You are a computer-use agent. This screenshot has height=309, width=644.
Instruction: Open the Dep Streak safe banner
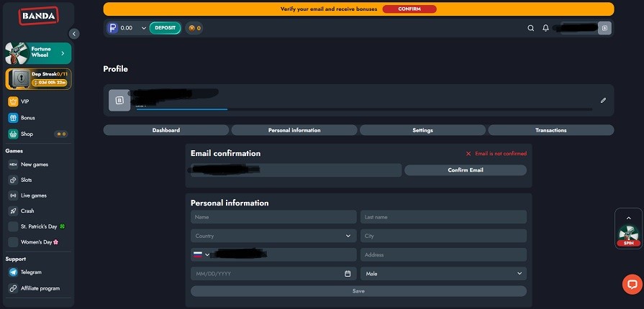pos(38,79)
